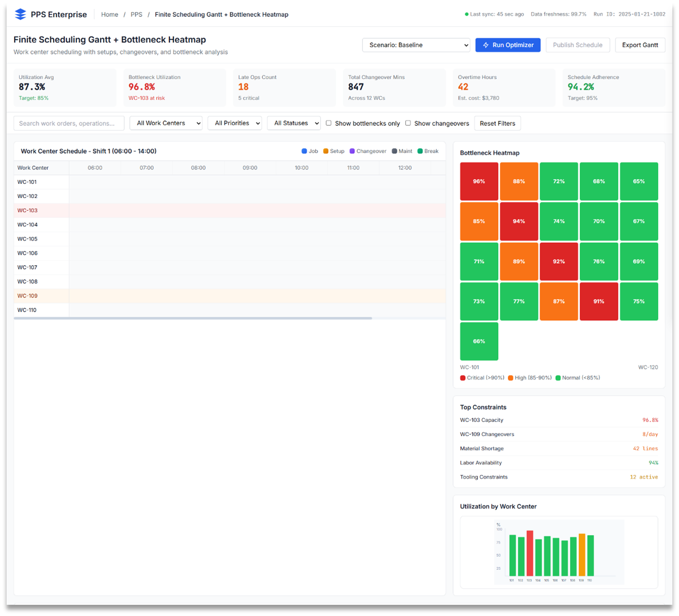Click the PPS Enterprise logo icon
679x616 pixels.
tap(20, 14)
